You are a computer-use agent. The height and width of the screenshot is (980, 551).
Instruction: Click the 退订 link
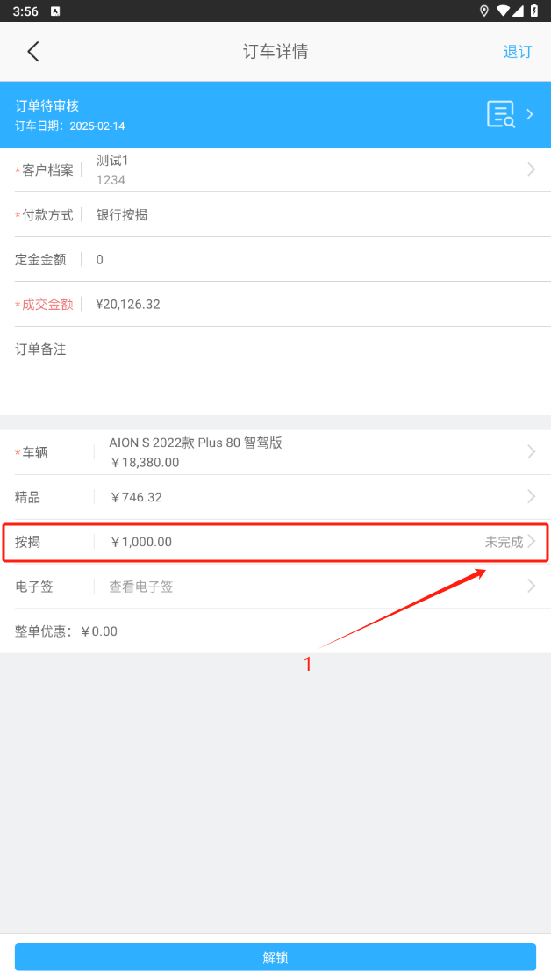517,52
